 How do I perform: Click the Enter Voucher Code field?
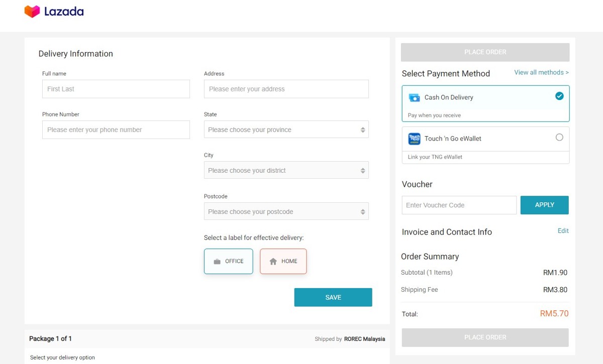[459, 205]
